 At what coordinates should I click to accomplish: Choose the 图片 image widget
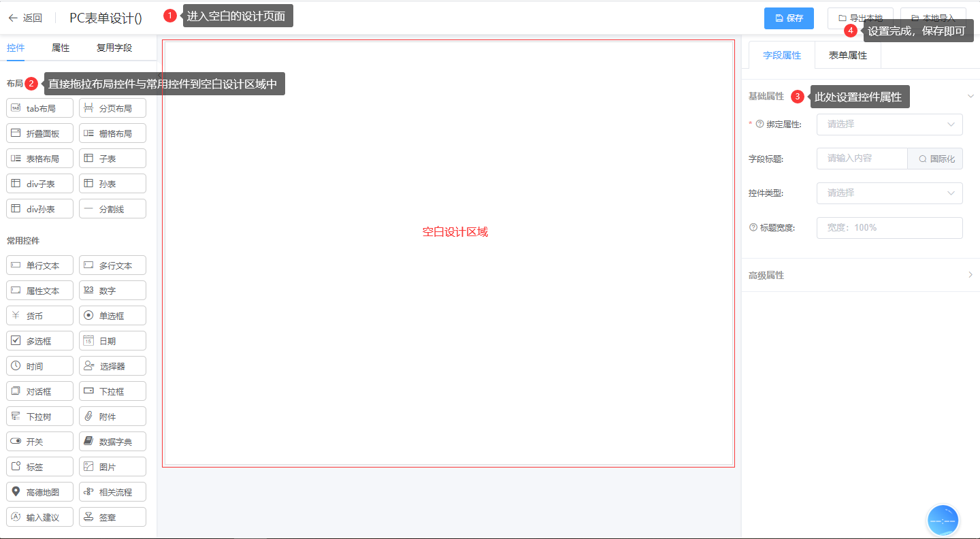click(113, 467)
